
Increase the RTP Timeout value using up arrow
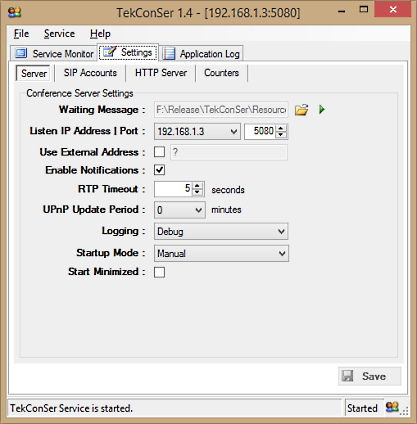pos(197,186)
